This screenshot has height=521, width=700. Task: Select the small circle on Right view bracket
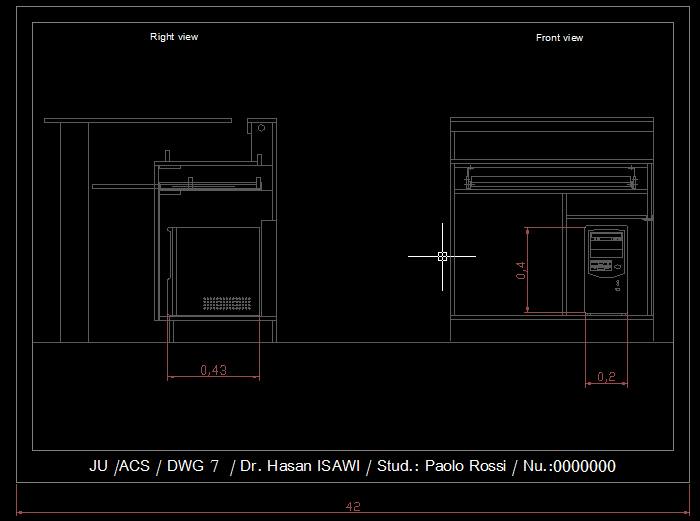[262, 128]
